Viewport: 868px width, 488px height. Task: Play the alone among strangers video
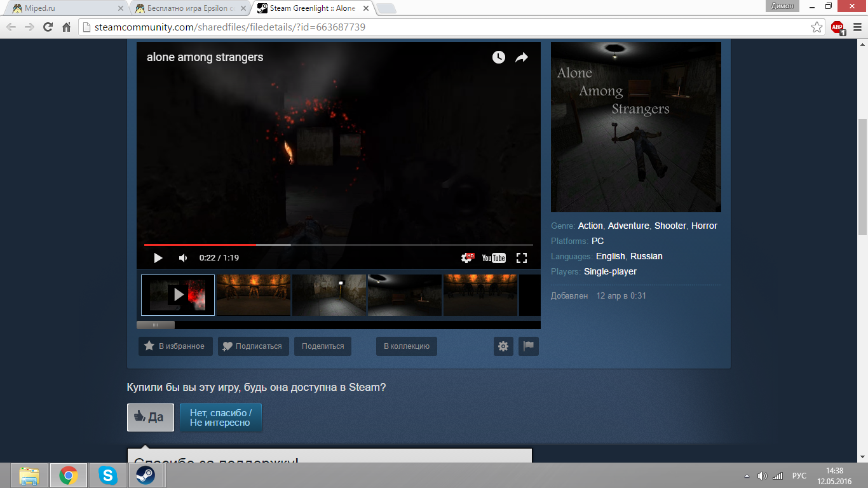pos(158,258)
